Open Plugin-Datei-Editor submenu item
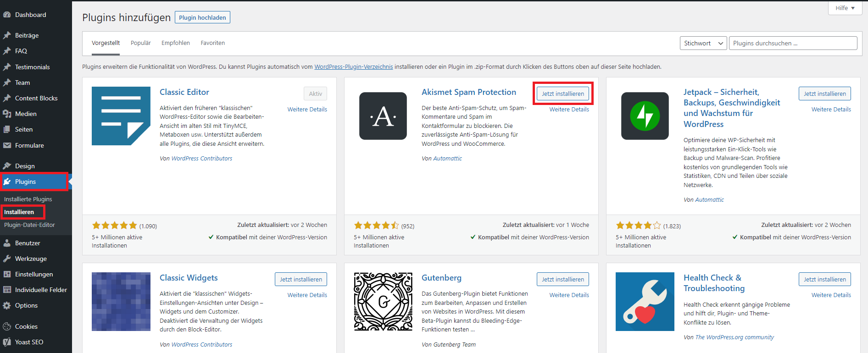868x353 pixels. (29, 225)
